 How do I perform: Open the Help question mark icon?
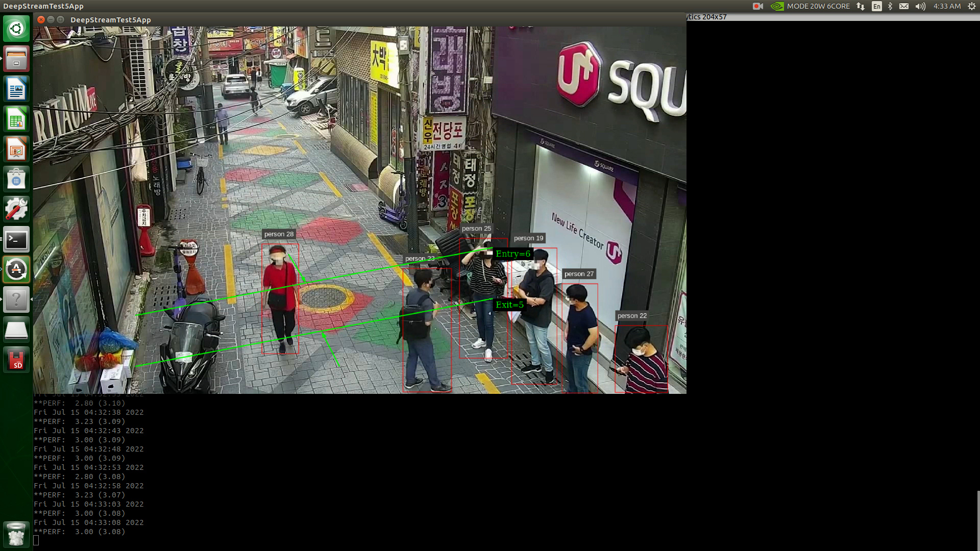click(x=16, y=299)
